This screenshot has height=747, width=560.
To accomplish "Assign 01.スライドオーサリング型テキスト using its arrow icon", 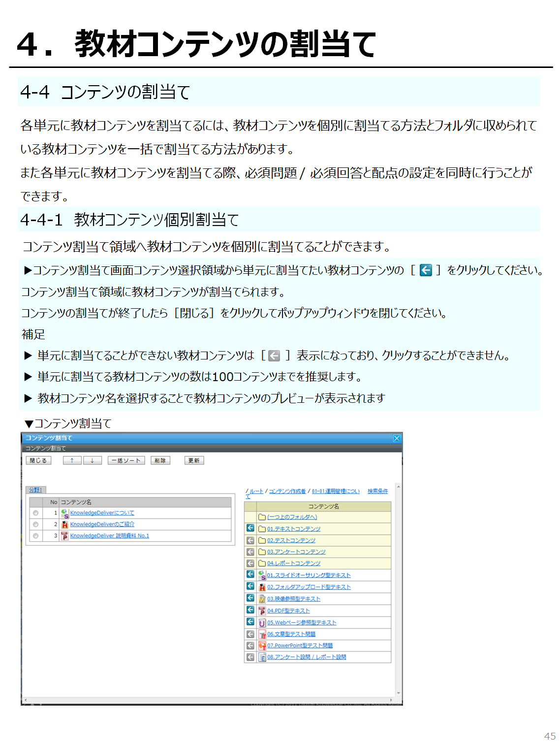I will pos(250,575).
